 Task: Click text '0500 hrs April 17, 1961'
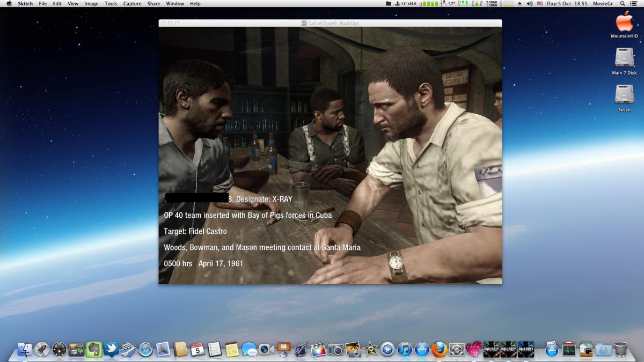click(x=203, y=263)
